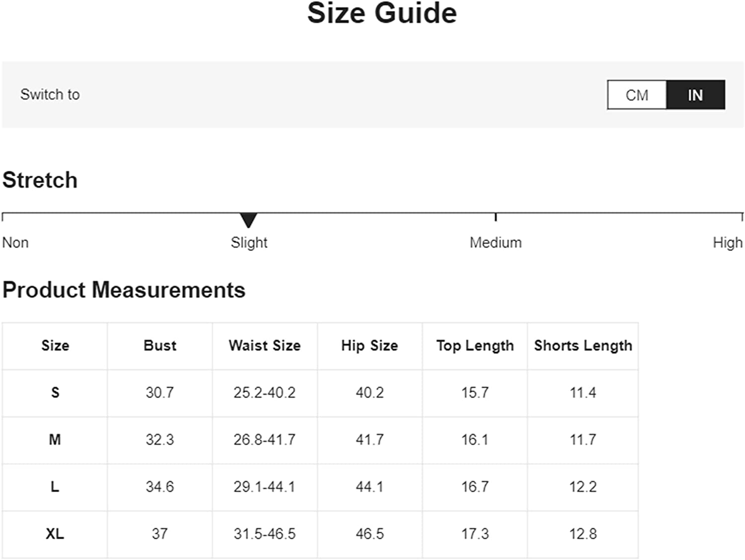Screen dimensions: 745x560
Task: Click the Medium stretch label
Action: pyautogui.click(x=496, y=243)
